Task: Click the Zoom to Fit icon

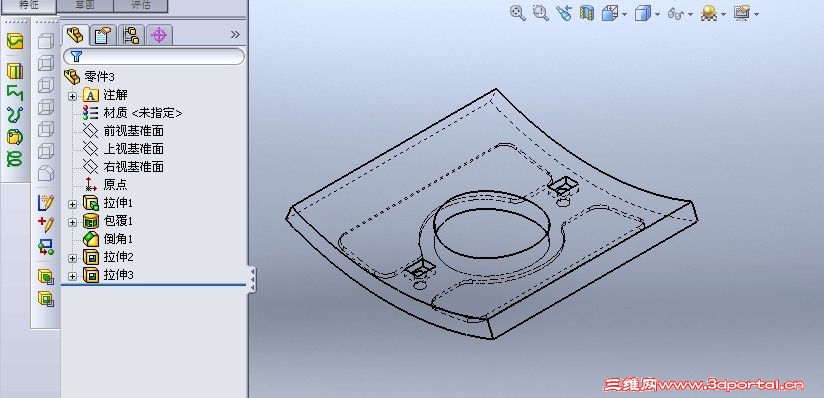Action: click(x=518, y=13)
